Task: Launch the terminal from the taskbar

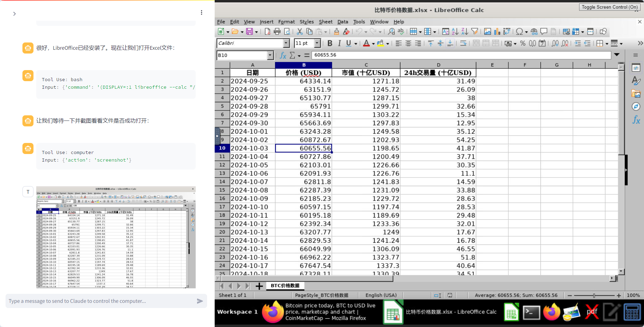Action: coord(531,312)
